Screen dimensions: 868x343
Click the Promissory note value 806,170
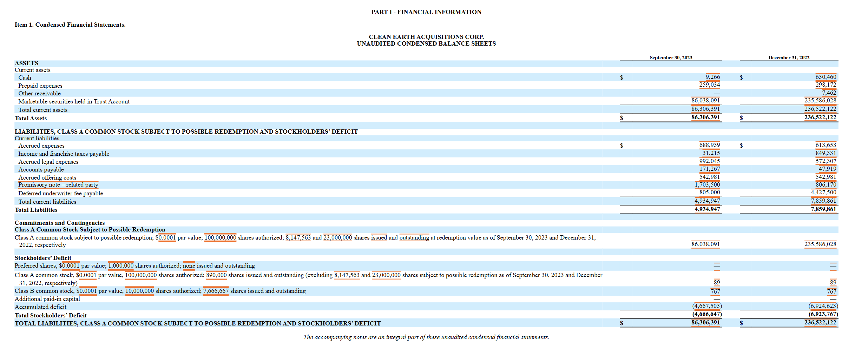pos(826,184)
